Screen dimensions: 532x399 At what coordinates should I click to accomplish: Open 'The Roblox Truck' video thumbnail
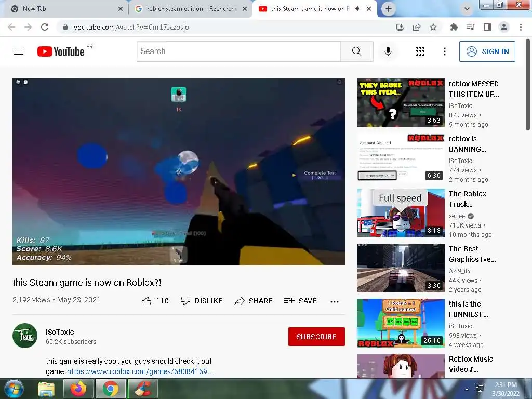401,212
